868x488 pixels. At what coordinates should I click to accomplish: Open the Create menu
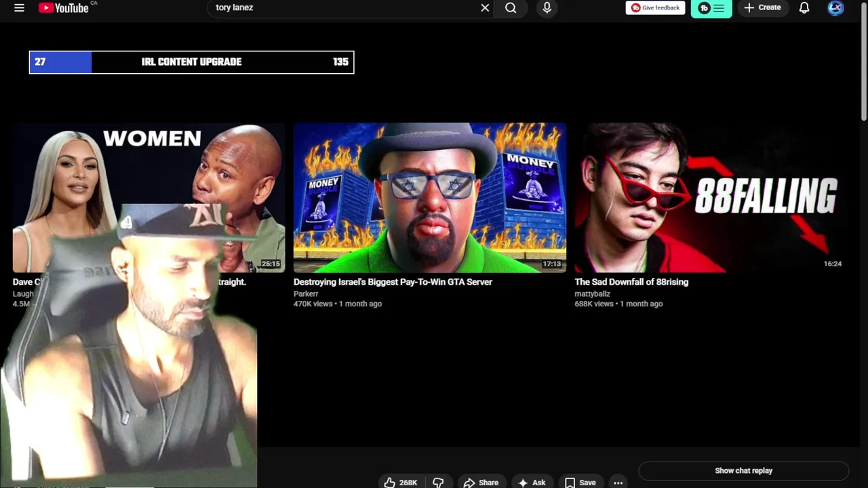tap(762, 7)
